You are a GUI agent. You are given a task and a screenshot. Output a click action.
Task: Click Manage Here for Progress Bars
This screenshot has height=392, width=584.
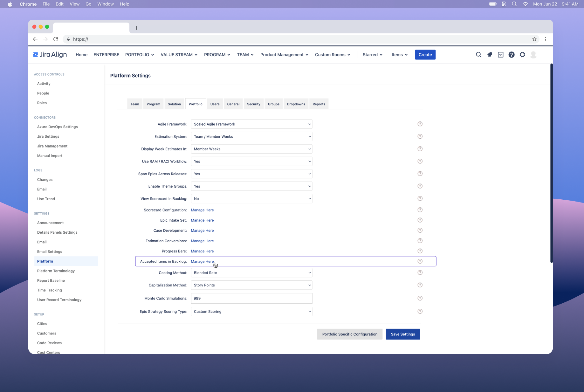point(202,251)
